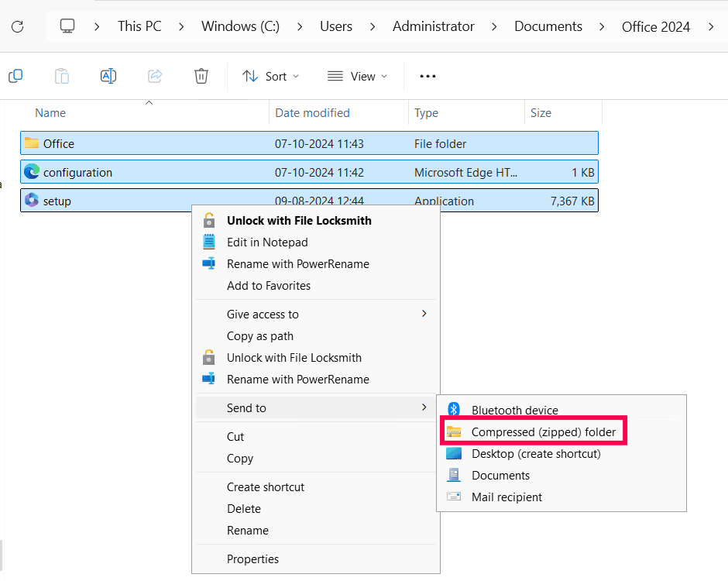
Task: Click the Delete trash icon in the toolbar
Action: [201, 75]
